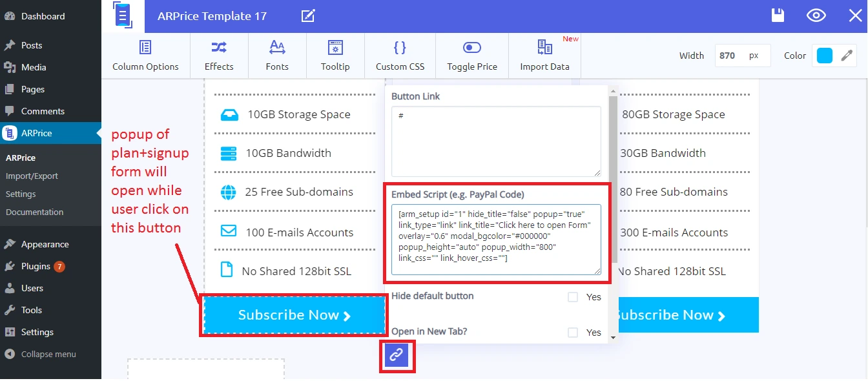Open the Effects panel
868x381 pixels.
coord(219,56)
